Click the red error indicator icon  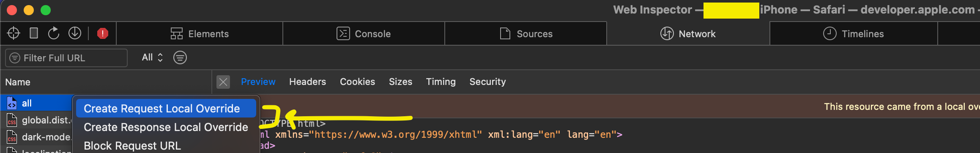103,33
